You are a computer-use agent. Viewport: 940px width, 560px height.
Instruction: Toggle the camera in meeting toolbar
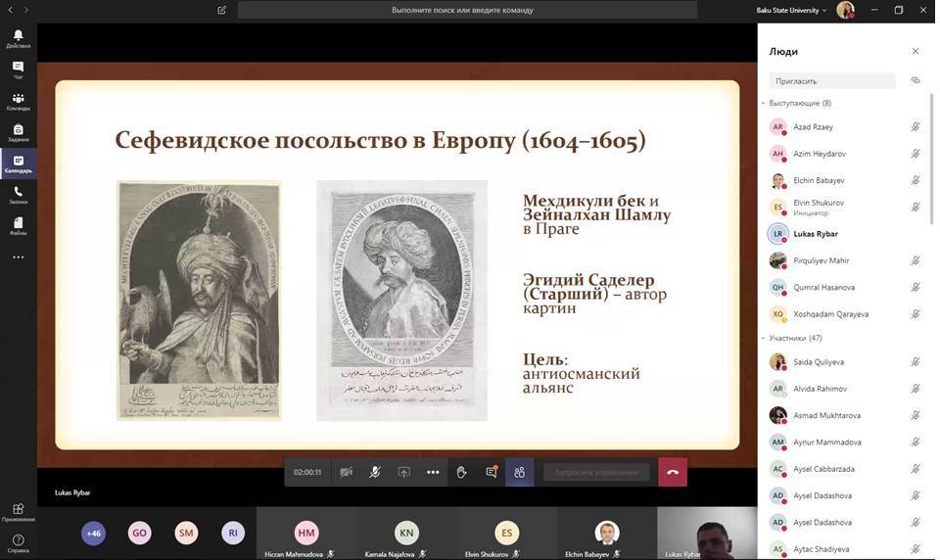(x=346, y=473)
